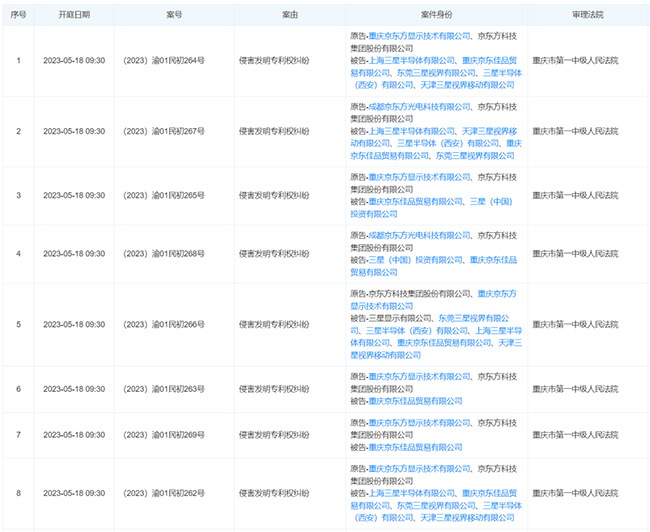Select case number (2023)渝01民初263号
This screenshot has height=532, width=650.
point(164,389)
